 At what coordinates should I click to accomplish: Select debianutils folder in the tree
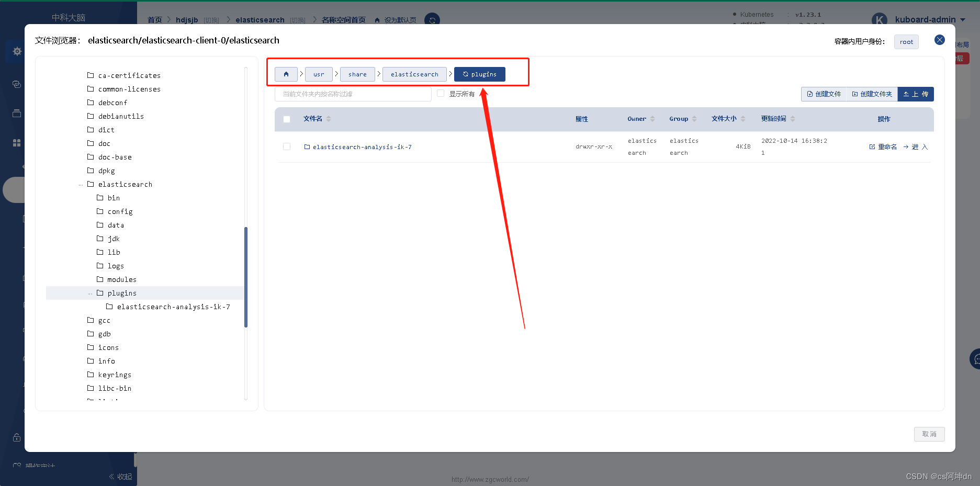coord(121,116)
